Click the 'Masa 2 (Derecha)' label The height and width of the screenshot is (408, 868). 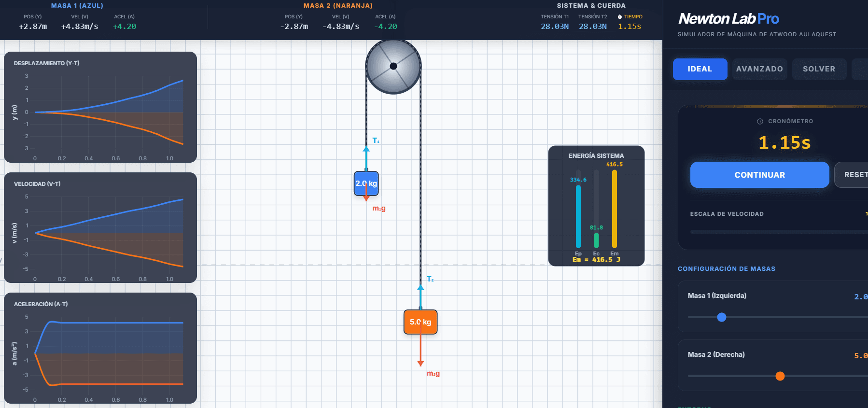click(x=716, y=354)
